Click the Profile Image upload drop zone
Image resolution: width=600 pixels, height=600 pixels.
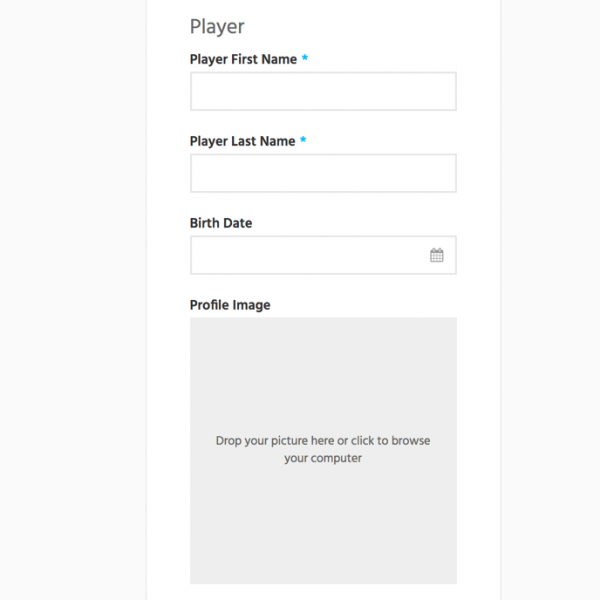click(x=323, y=450)
